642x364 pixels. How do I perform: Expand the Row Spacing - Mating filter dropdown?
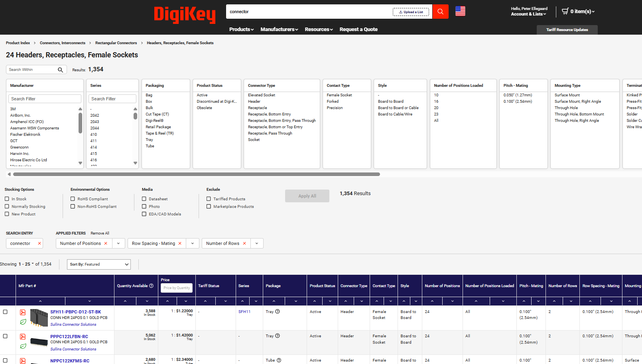193,243
